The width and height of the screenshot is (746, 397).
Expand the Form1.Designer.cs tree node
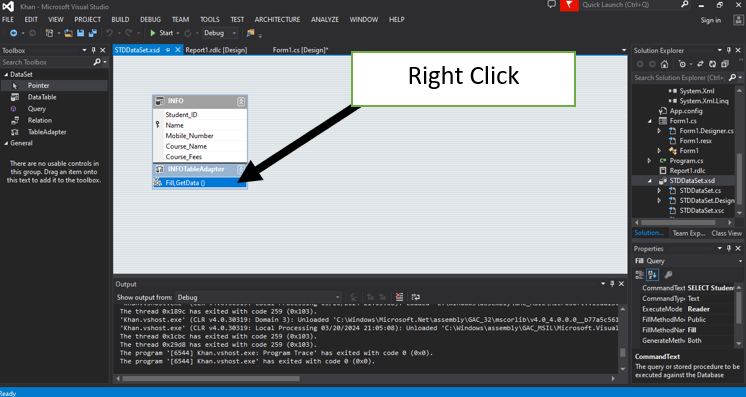coord(659,130)
